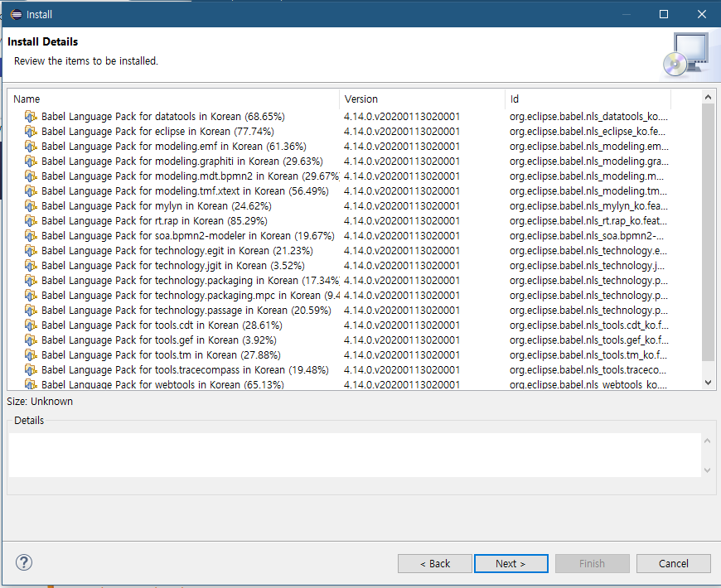Click the mylyn language pack feature icon

[x=31, y=206]
